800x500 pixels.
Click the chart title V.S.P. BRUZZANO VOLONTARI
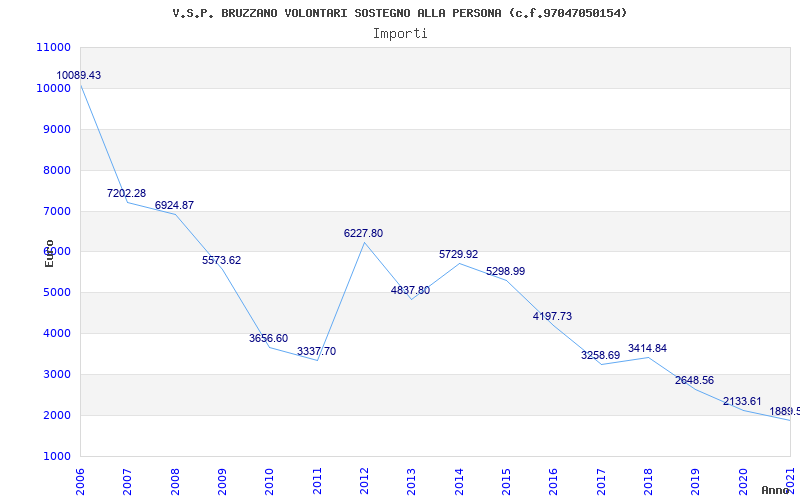400,13
